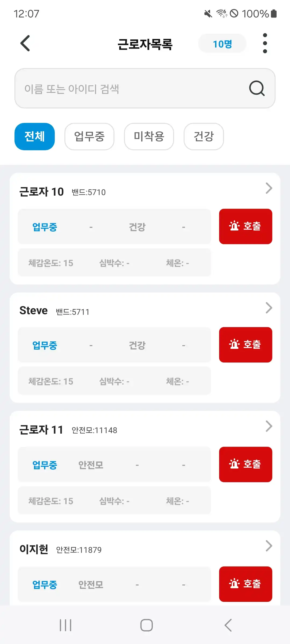Type in name or ID search field

point(129,89)
